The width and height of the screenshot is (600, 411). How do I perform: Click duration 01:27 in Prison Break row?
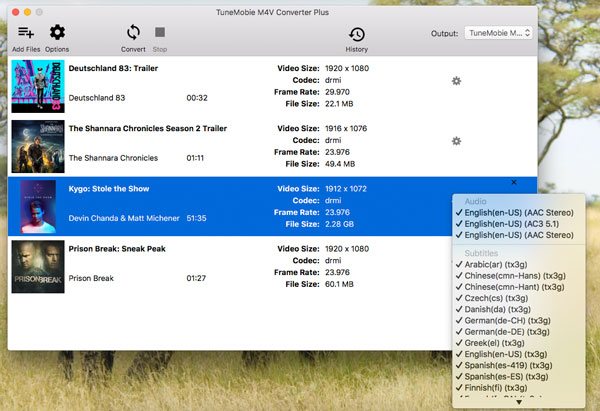point(196,278)
